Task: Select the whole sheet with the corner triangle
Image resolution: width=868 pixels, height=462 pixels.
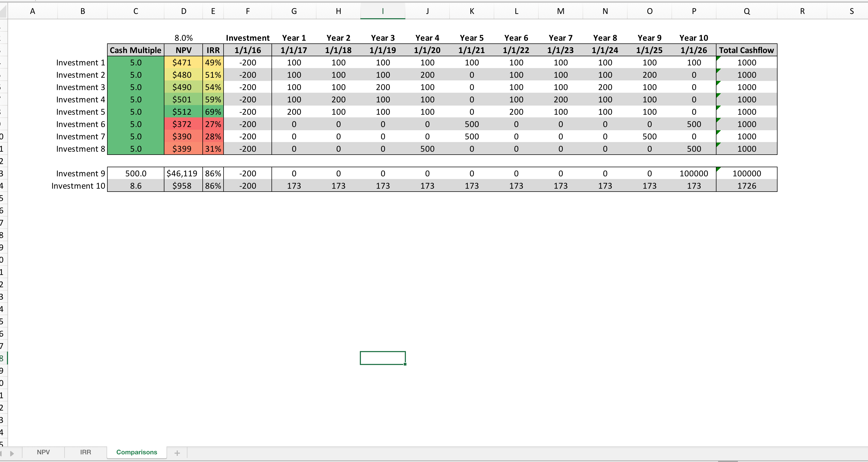Action: click(x=3, y=11)
